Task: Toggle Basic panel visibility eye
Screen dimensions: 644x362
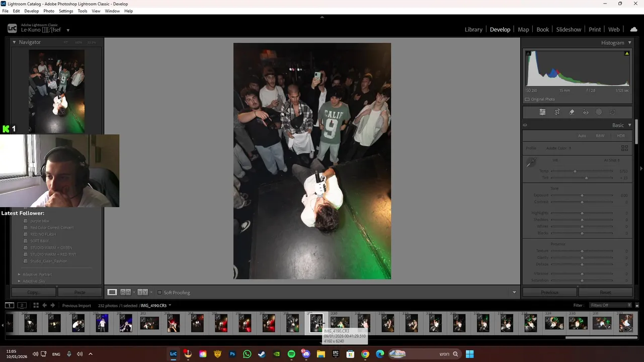Action: pyautogui.click(x=525, y=125)
